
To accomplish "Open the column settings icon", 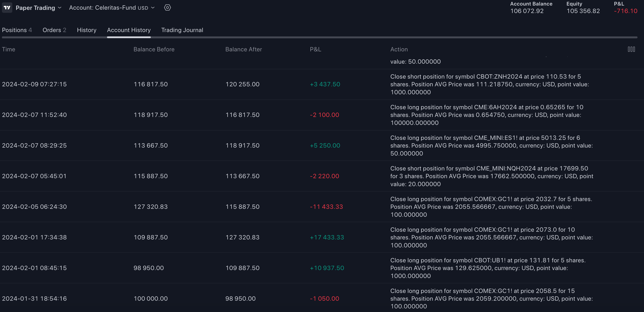I will 631,49.
